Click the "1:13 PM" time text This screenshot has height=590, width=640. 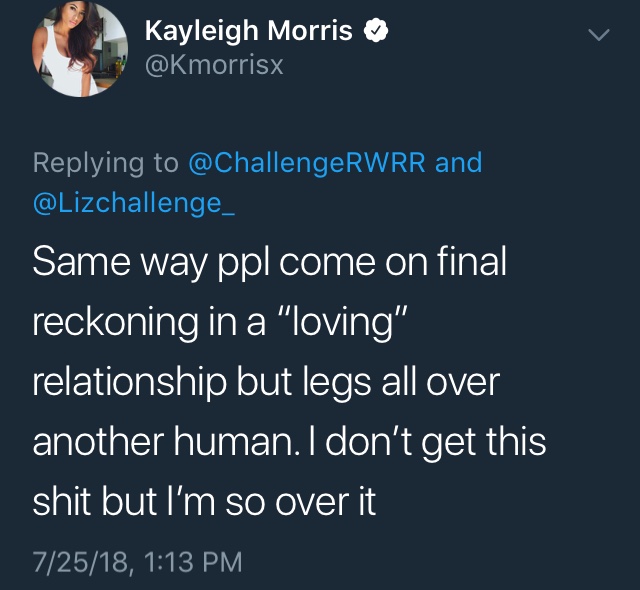point(193,562)
